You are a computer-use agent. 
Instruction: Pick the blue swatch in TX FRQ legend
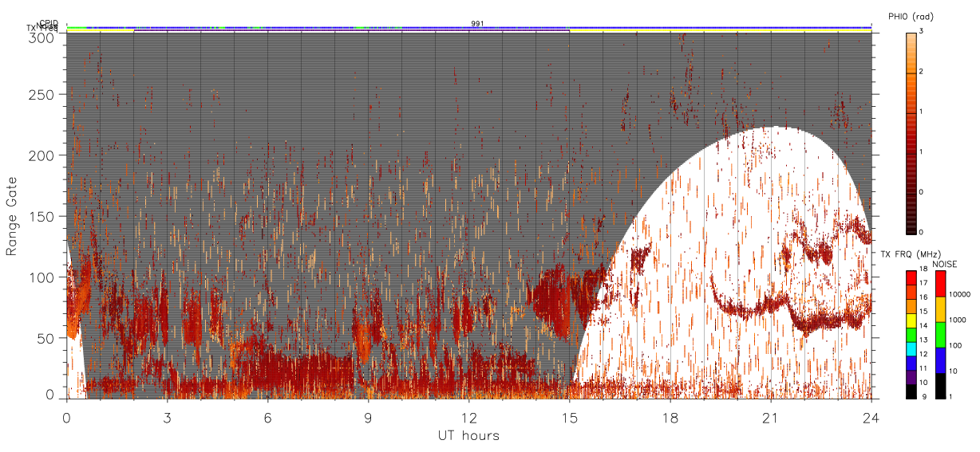coord(911,364)
